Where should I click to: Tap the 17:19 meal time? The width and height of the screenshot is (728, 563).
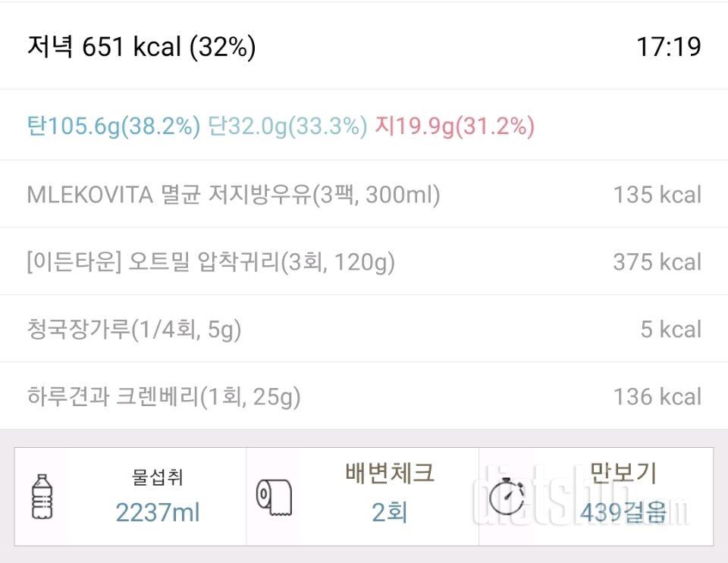(668, 47)
